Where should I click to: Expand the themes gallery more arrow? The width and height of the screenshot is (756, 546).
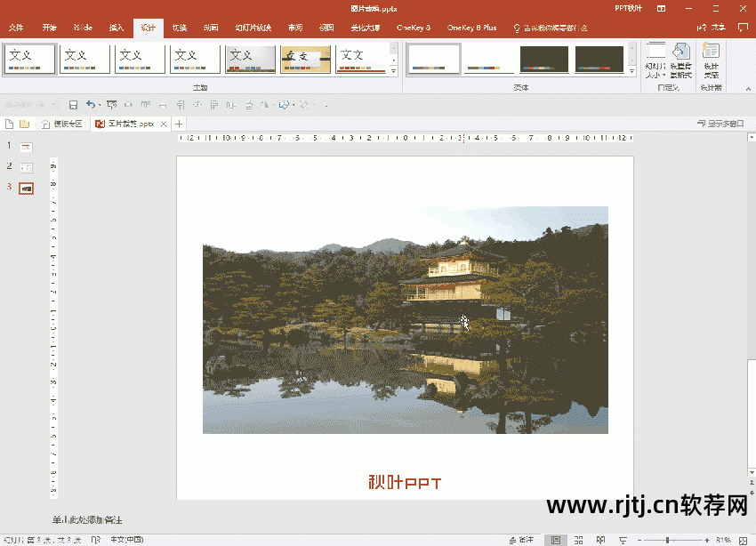tap(393, 70)
